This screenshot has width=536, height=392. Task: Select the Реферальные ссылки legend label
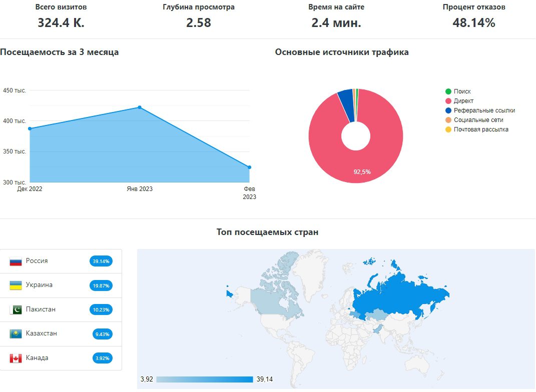[x=484, y=110]
